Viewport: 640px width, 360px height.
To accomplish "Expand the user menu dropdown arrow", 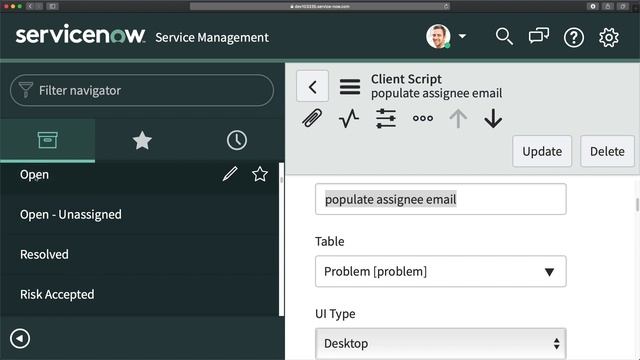I will [462, 36].
